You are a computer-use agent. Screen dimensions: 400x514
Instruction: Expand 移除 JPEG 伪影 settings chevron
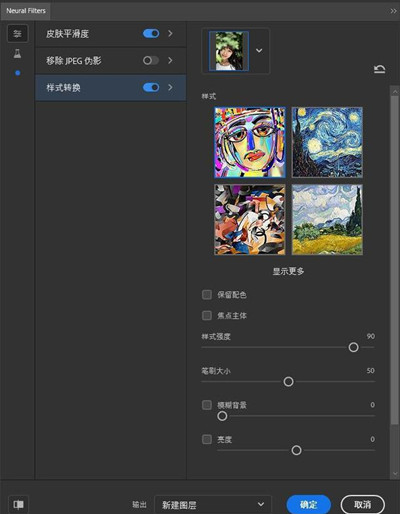(170, 60)
